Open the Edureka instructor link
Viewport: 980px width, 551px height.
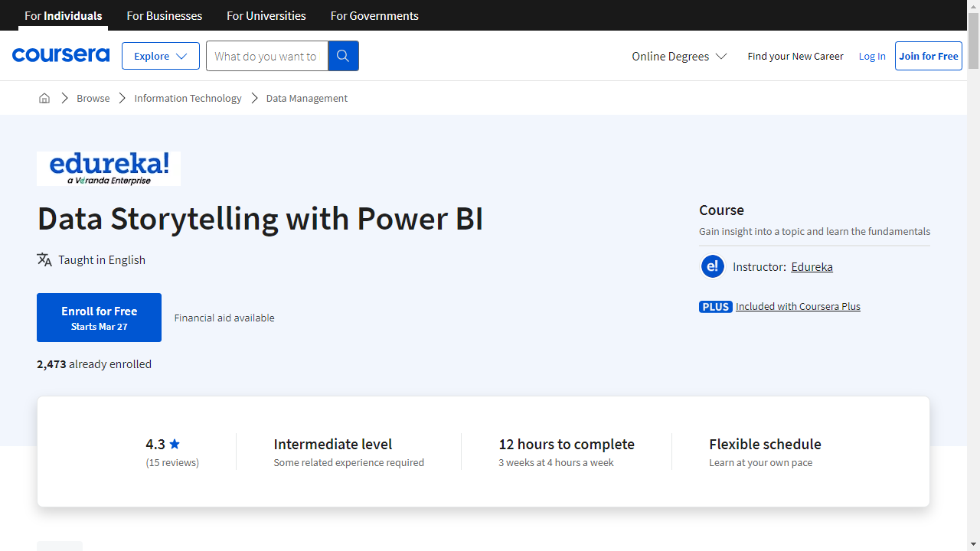click(812, 266)
